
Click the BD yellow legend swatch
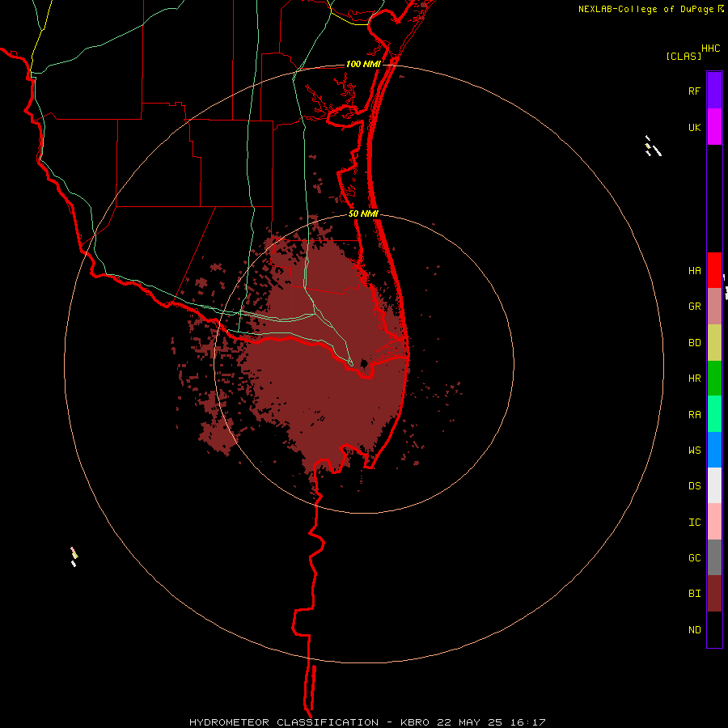click(714, 343)
